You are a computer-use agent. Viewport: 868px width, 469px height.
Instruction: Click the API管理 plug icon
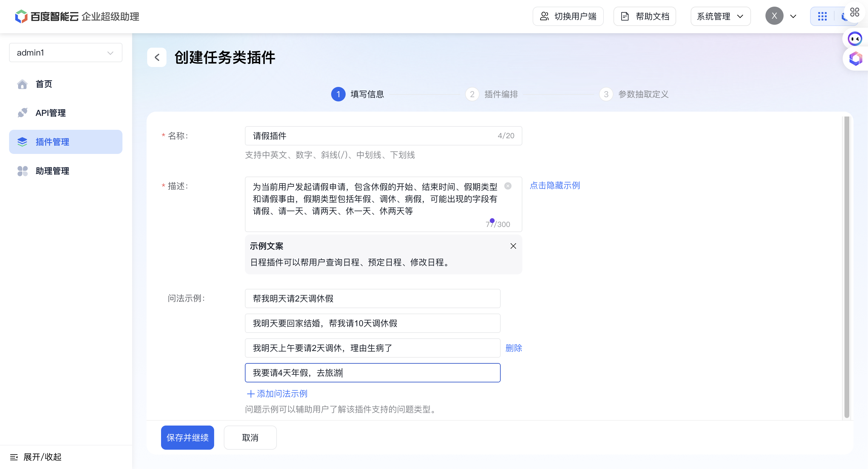22,113
